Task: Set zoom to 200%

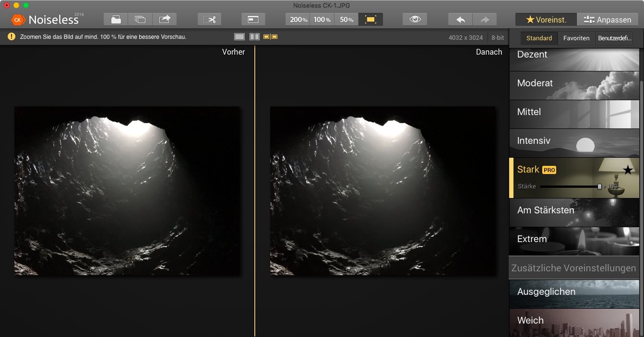Action: pos(298,20)
